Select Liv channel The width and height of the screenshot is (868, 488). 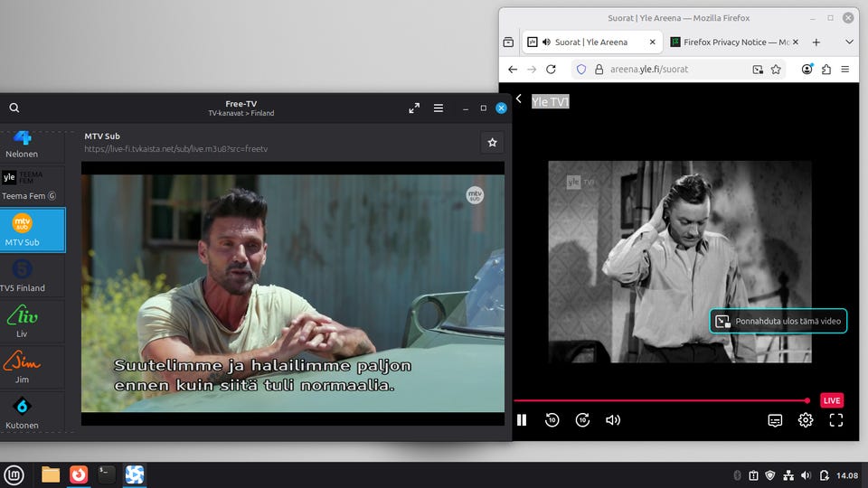point(33,322)
